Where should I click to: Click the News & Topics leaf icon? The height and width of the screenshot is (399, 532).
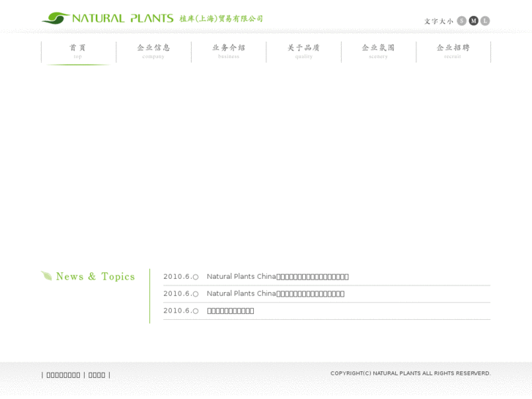47,276
